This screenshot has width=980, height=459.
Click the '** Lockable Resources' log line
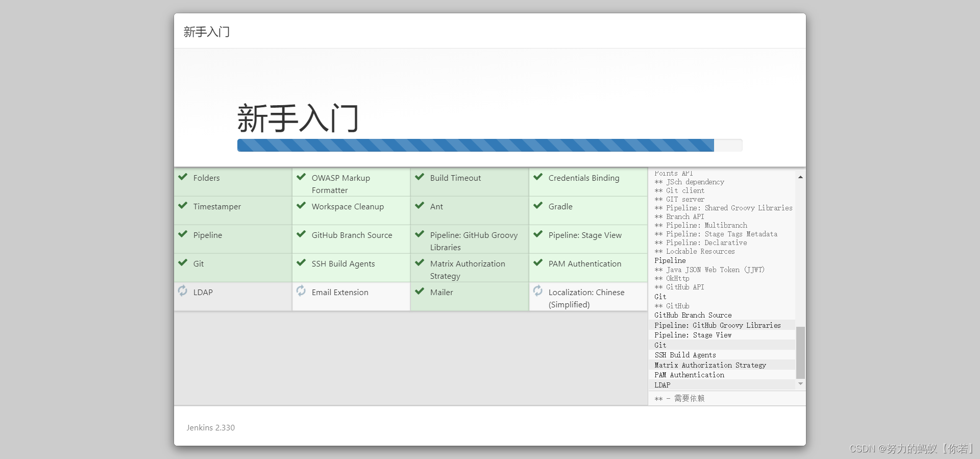(695, 251)
